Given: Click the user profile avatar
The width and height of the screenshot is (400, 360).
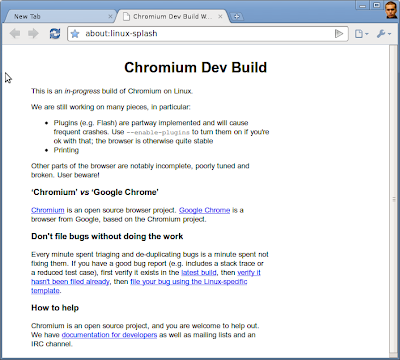Looking at the screenshot, I should point(391,10).
